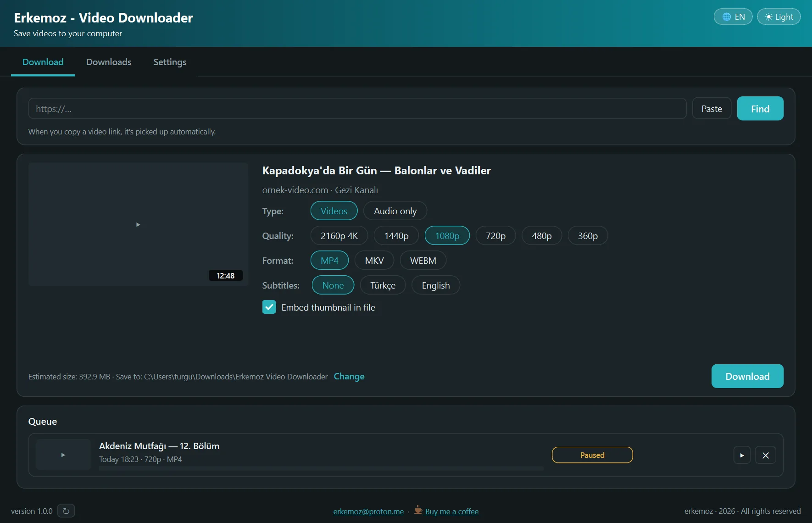Choose 1440p quality
The width and height of the screenshot is (812, 523).
[396, 236]
